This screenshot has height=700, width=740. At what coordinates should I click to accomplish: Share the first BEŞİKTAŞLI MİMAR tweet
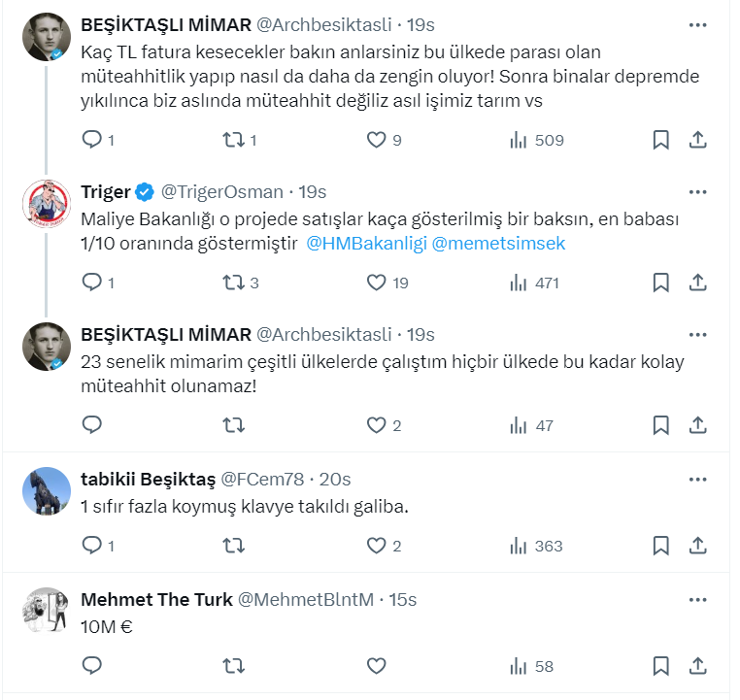pos(697,140)
